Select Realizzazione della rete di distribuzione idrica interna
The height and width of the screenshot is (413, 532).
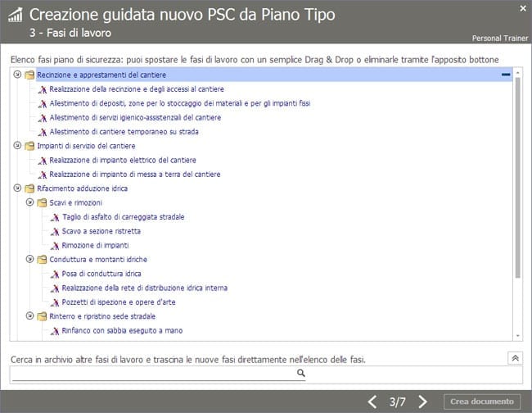(x=145, y=288)
